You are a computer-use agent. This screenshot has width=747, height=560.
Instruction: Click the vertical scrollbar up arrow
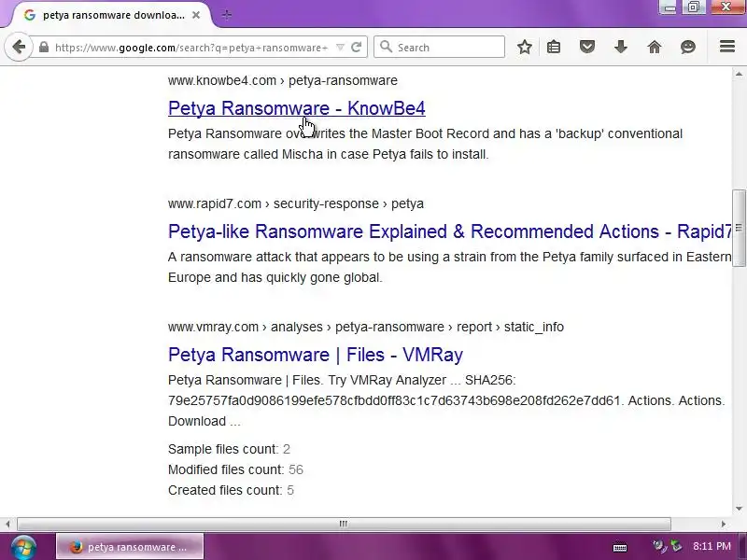739,74
